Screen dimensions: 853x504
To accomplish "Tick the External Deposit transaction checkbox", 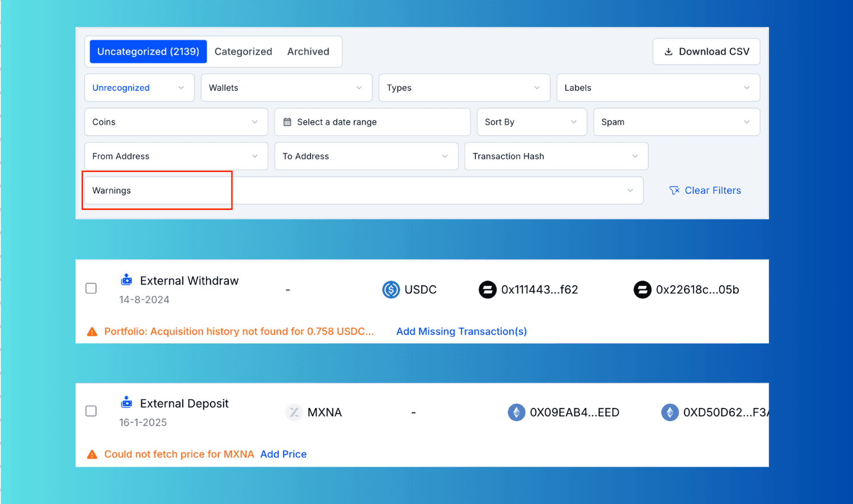I will point(91,411).
